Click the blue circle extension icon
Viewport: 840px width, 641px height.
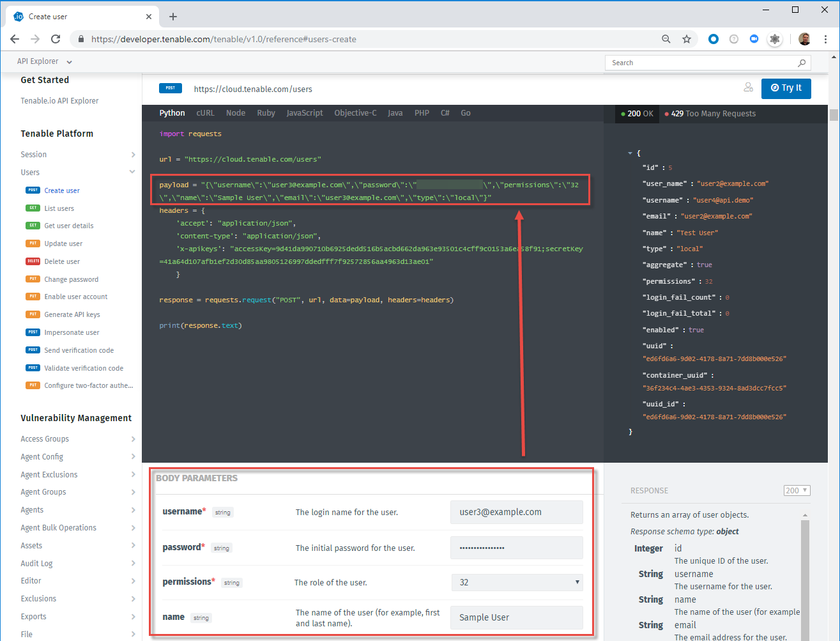point(714,39)
